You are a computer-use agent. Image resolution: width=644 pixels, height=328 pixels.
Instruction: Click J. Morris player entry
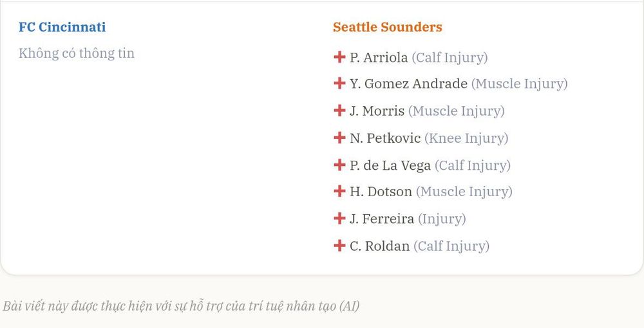pyautogui.click(x=427, y=111)
